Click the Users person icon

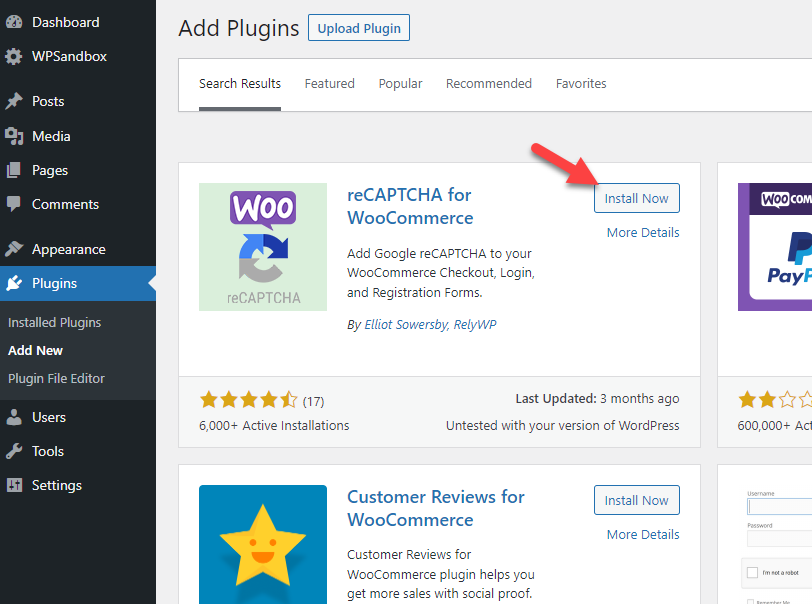[x=14, y=418]
